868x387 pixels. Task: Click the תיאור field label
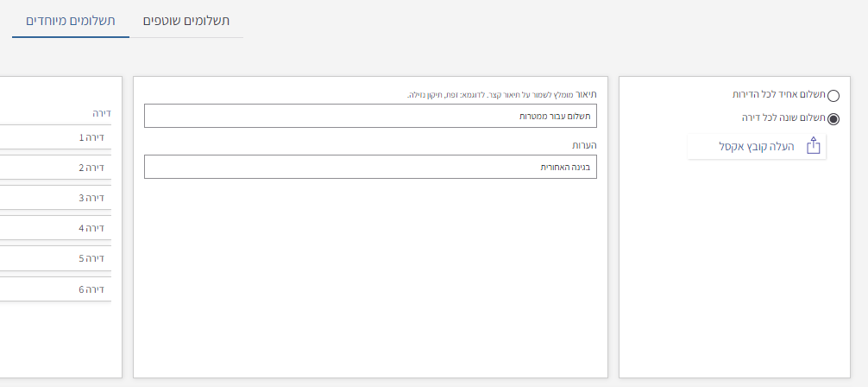pos(587,94)
